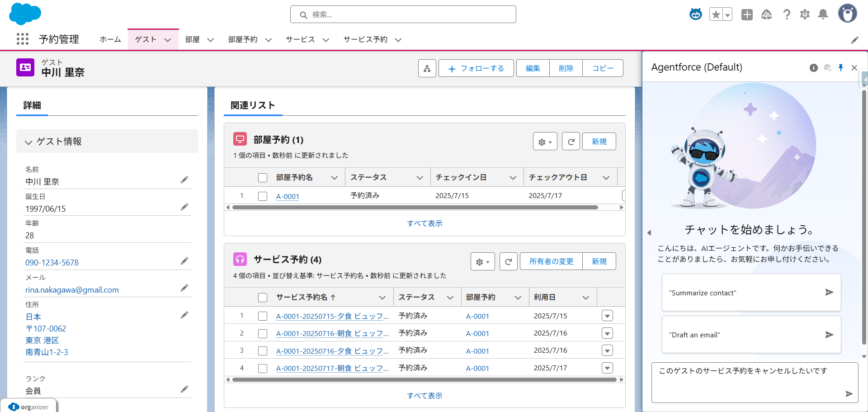Select the checkbox on the A-0001 room reservation row
This screenshot has width=868, height=412.
pos(263,196)
